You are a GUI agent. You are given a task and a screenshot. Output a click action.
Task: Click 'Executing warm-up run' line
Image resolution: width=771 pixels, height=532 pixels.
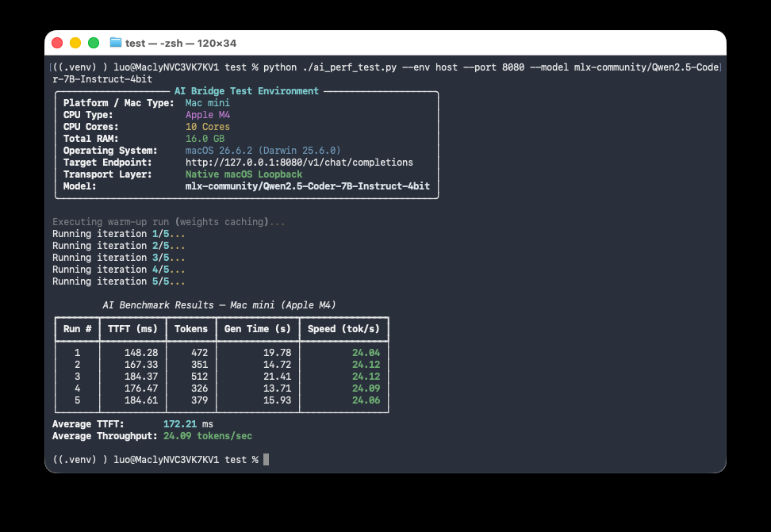pos(169,222)
